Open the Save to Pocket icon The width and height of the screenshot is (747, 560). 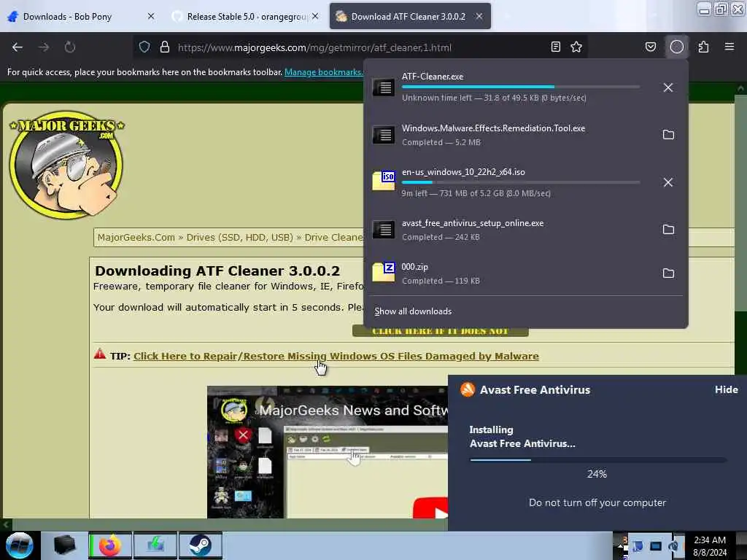(651, 47)
